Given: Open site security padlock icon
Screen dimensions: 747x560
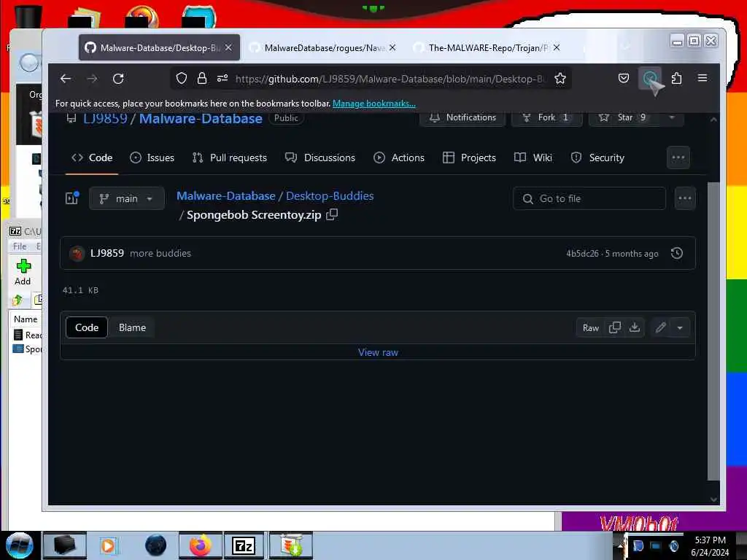Looking at the screenshot, I should pos(202,79).
